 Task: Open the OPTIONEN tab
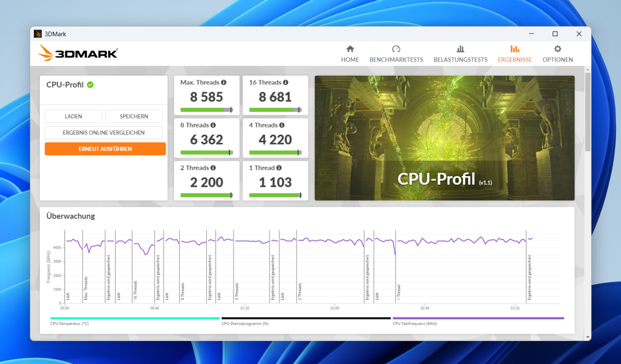(x=557, y=54)
